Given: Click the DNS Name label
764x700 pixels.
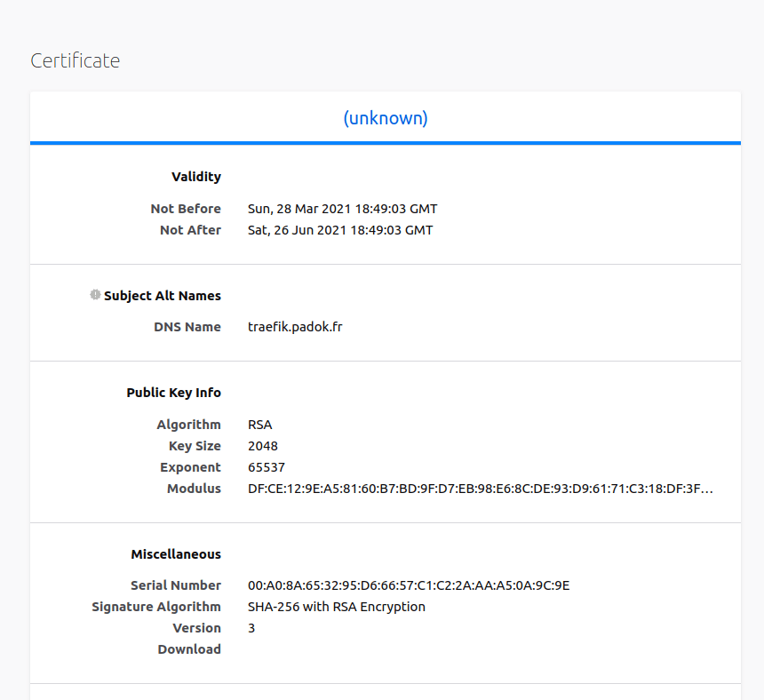Looking at the screenshot, I should (x=187, y=328).
